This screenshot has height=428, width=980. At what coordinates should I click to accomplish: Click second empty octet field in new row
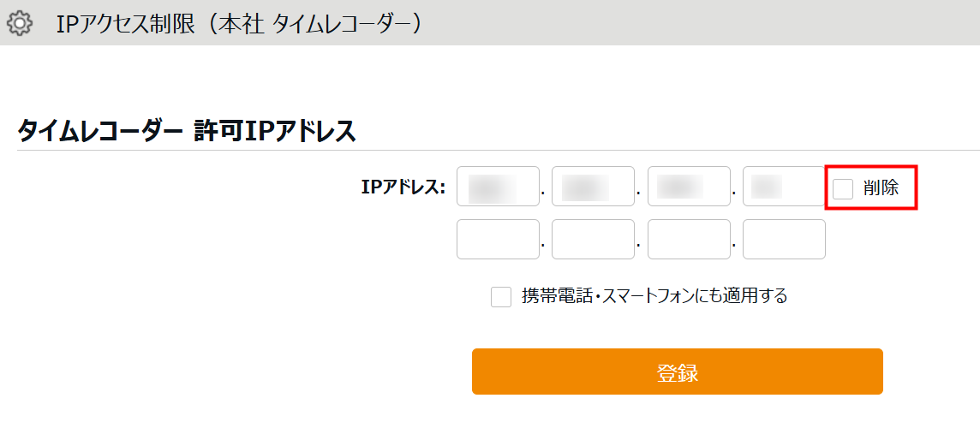tap(593, 240)
